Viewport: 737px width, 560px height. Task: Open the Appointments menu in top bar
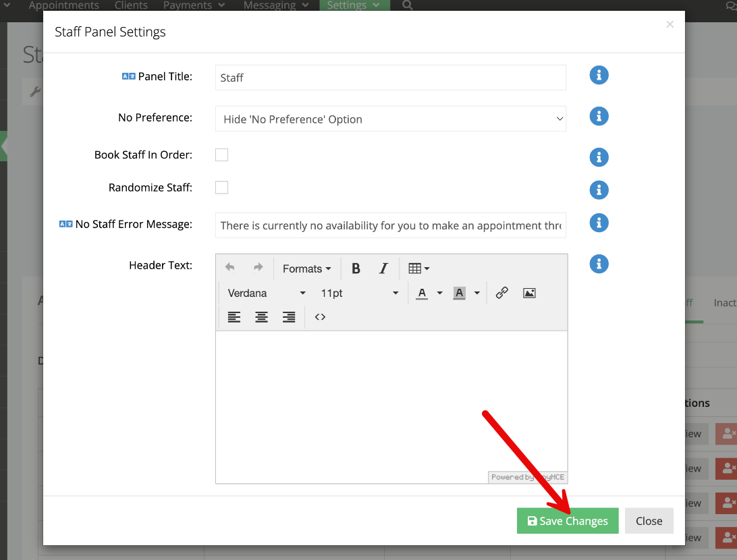point(64,5)
